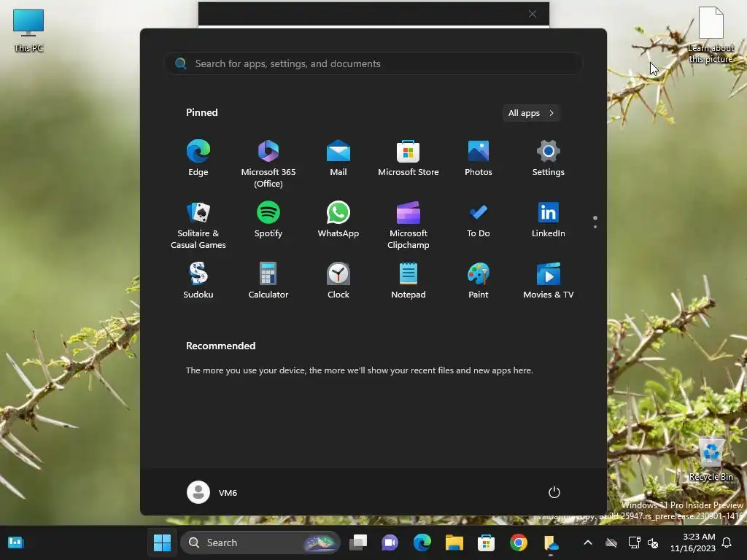
Task: Select This PC desktop icon
Action: click(28, 31)
